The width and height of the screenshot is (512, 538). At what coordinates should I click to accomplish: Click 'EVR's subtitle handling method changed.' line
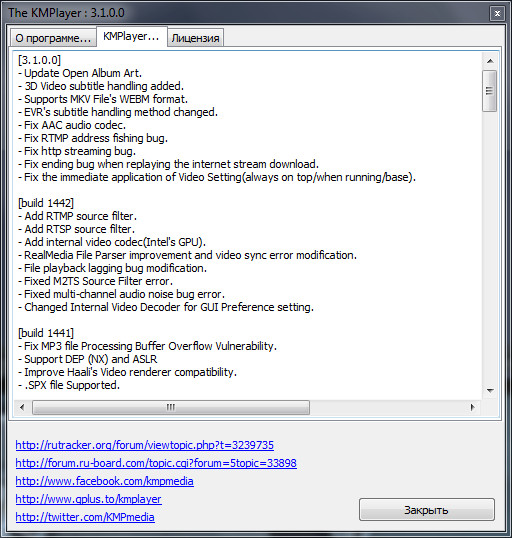tap(118, 112)
